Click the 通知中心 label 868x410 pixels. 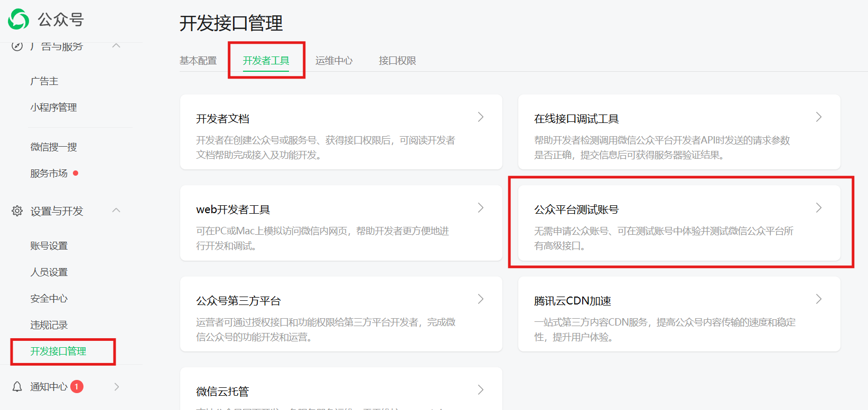click(x=49, y=387)
